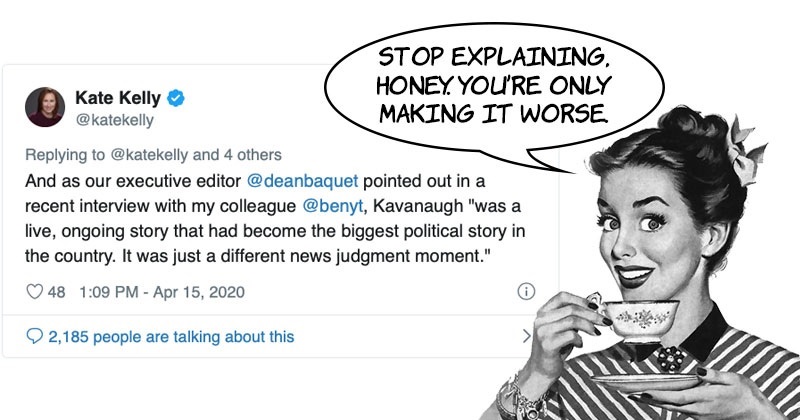The image size is (800, 420).
Task: Open the tweet info circle icon
Action: click(x=526, y=291)
